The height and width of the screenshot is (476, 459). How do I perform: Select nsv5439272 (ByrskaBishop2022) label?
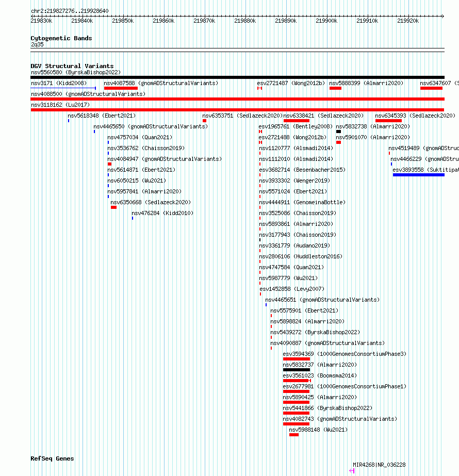click(x=315, y=332)
